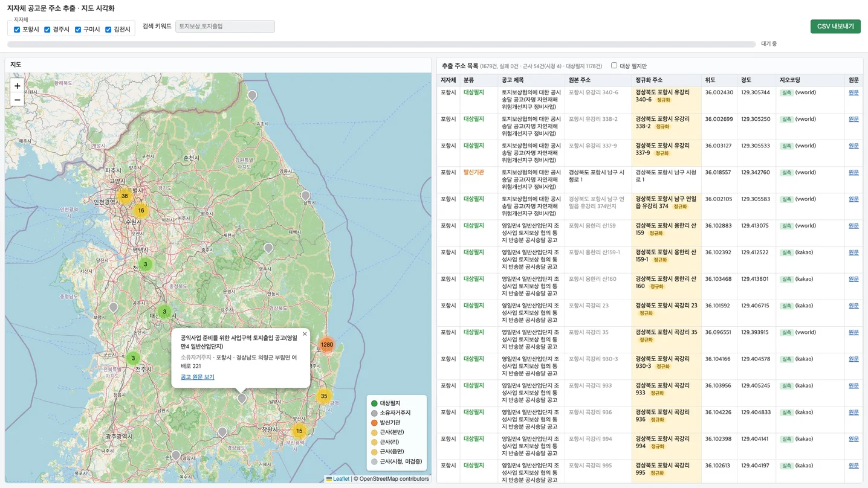The image size is (868, 488).
Task: Open the cluster marker showing 38
Action: 125,196
